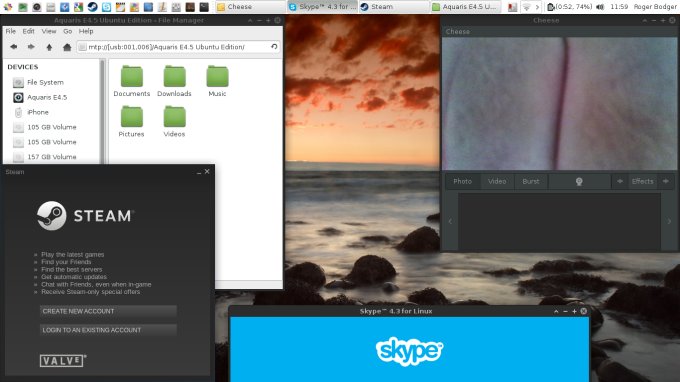Open the File menu in File Manager
Viewport: 680px width, 382px height.
coord(10,31)
